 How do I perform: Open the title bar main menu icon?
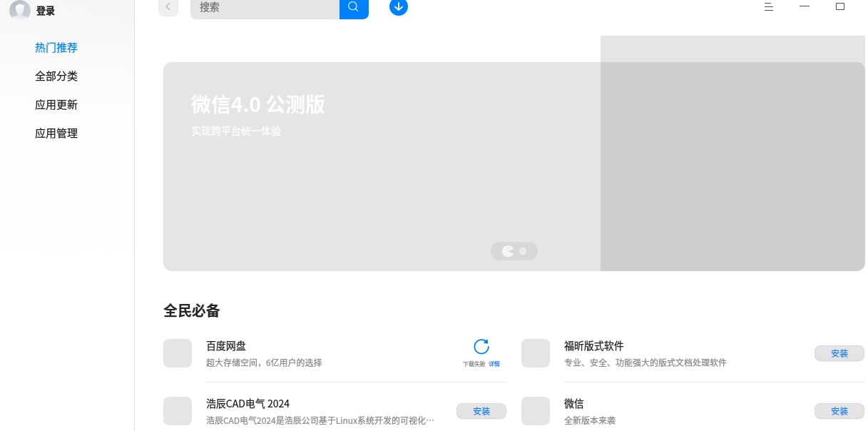[x=769, y=7]
